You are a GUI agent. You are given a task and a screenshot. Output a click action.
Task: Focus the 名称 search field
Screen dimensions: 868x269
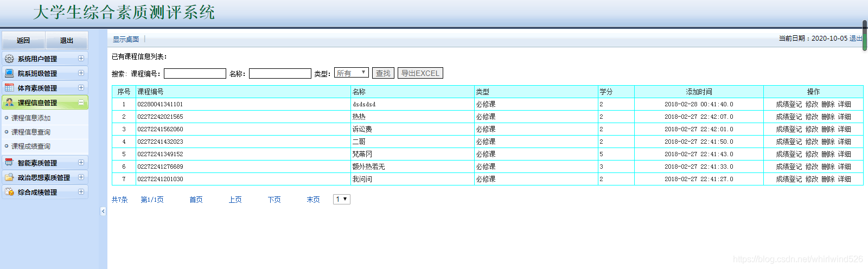click(280, 73)
